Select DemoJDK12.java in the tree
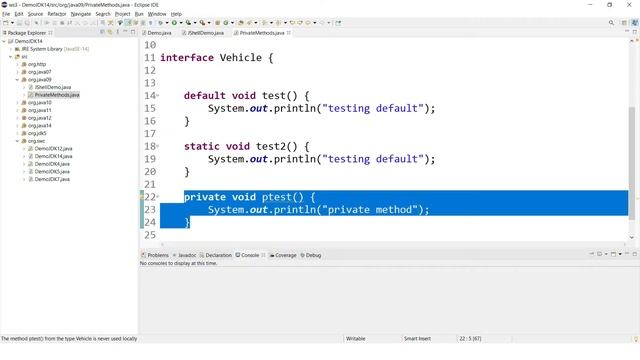 click(53, 149)
